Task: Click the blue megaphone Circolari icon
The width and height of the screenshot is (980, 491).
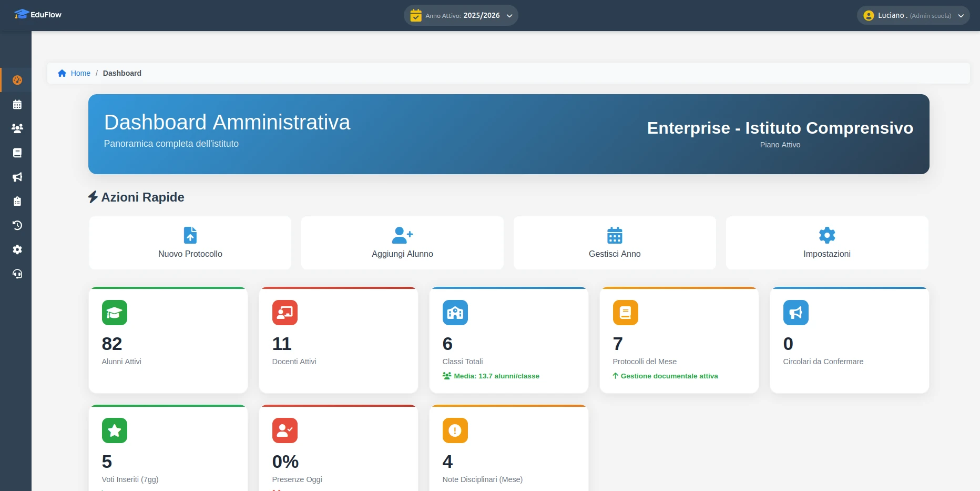Action: pos(796,313)
